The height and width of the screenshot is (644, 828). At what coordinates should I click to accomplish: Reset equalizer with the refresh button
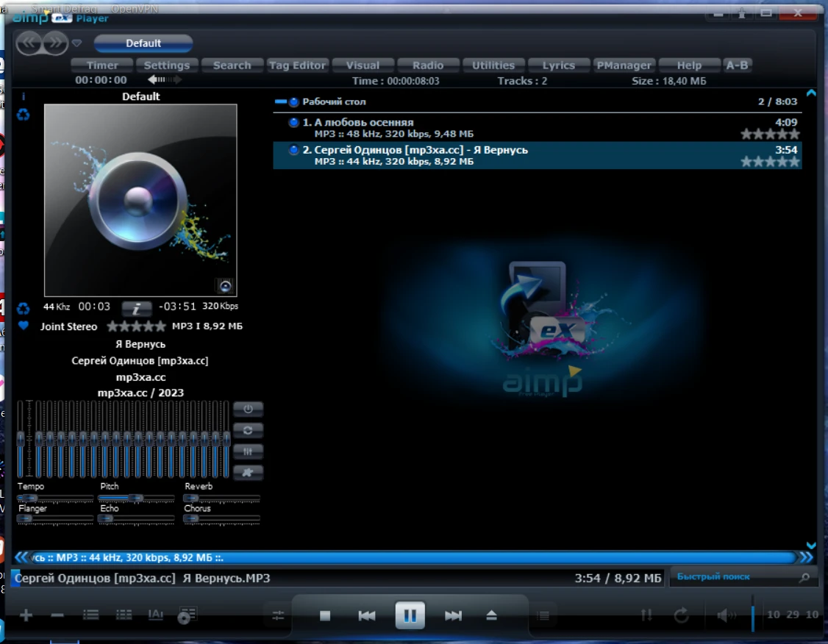pos(248,431)
